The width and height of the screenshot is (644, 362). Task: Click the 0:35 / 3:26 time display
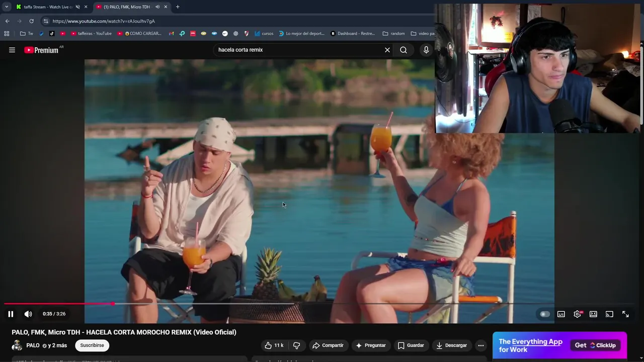[x=54, y=314]
